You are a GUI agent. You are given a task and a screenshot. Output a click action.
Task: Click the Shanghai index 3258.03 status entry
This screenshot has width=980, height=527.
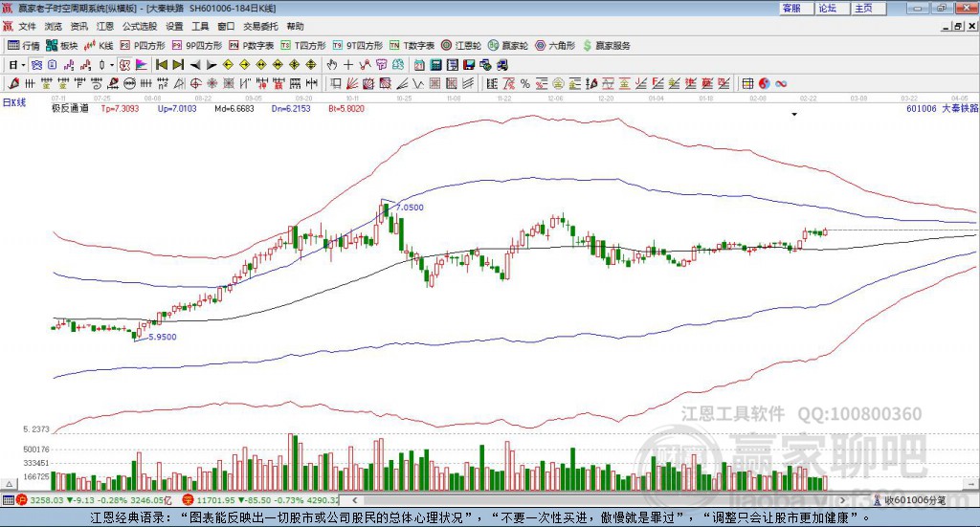click(93, 500)
